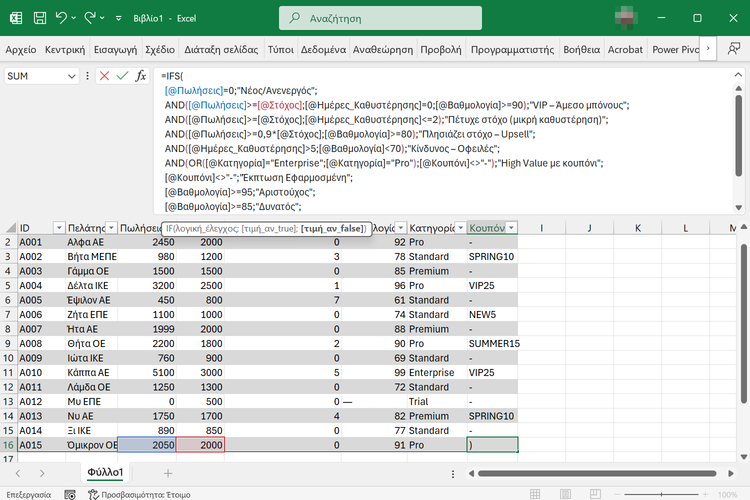The width and height of the screenshot is (750, 500).
Task: Switch to the Δεδομένα ribbon tab
Action: click(324, 48)
